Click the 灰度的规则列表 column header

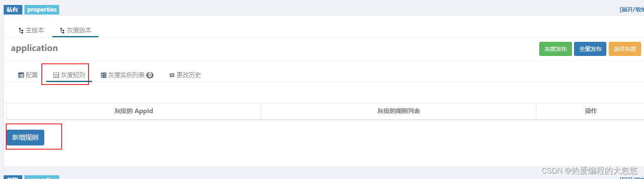[399, 111]
